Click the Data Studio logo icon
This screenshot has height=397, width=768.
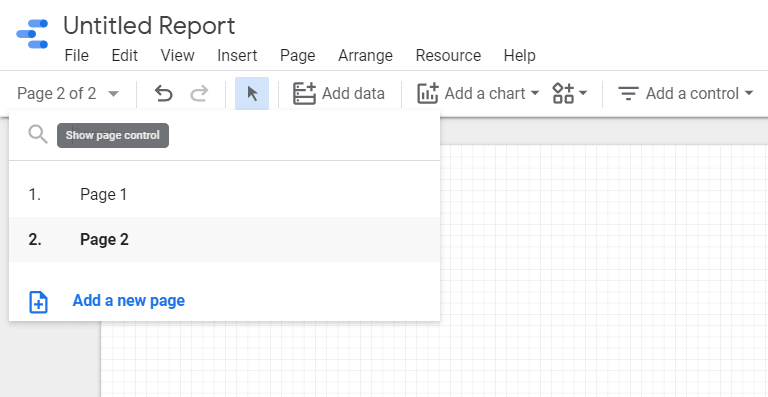[x=32, y=34]
